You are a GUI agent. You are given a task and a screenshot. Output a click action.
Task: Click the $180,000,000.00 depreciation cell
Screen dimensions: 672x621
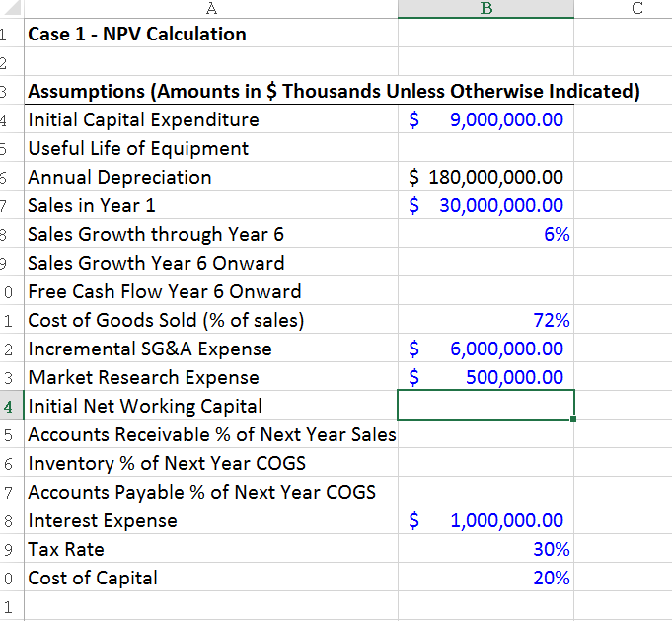[x=485, y=177]
